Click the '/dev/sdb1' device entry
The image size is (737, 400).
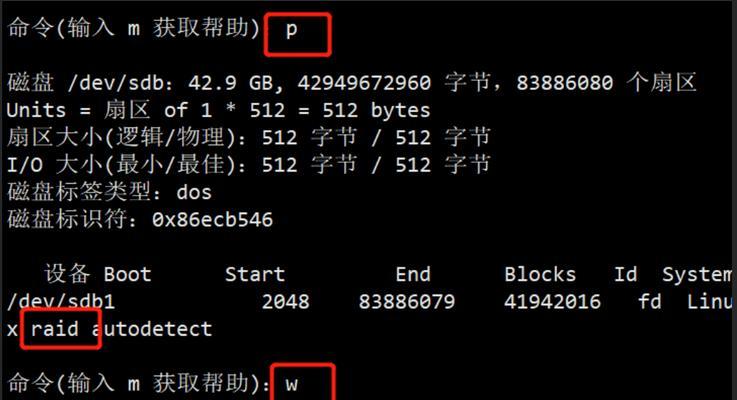point(61,301)
